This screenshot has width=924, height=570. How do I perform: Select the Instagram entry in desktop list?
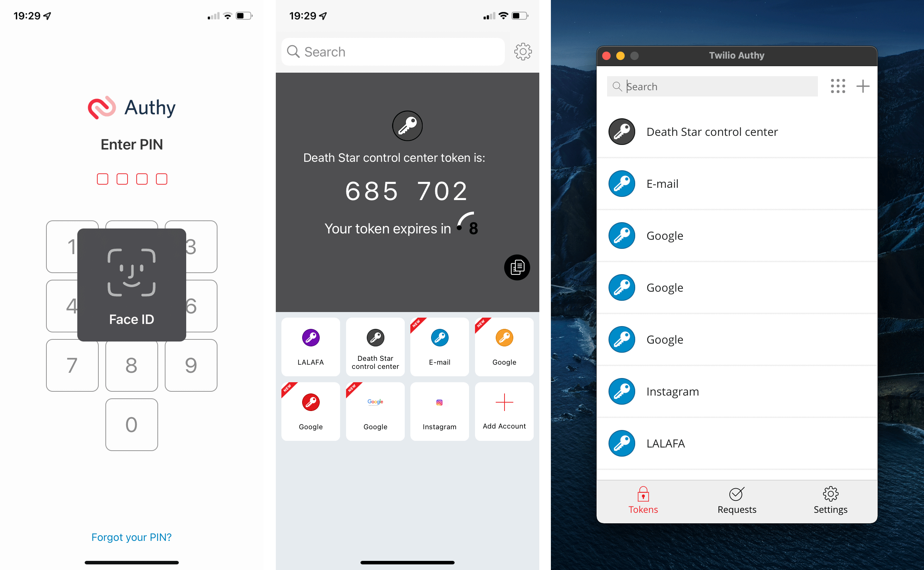point(735,391)
